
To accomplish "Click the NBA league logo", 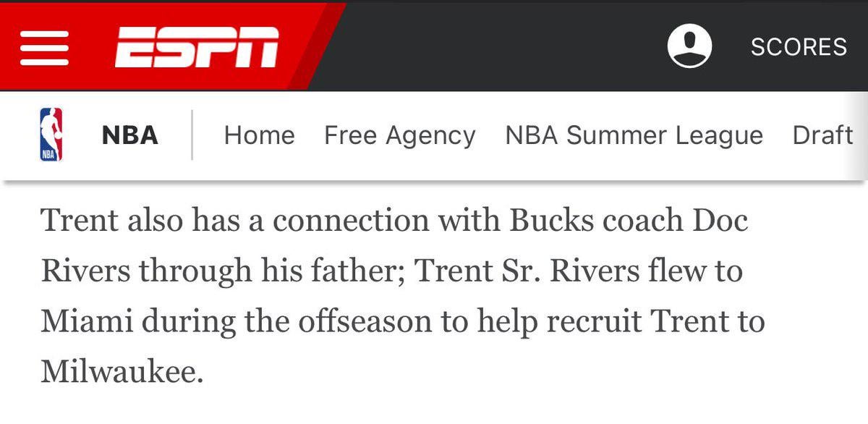I will (51, 135).
